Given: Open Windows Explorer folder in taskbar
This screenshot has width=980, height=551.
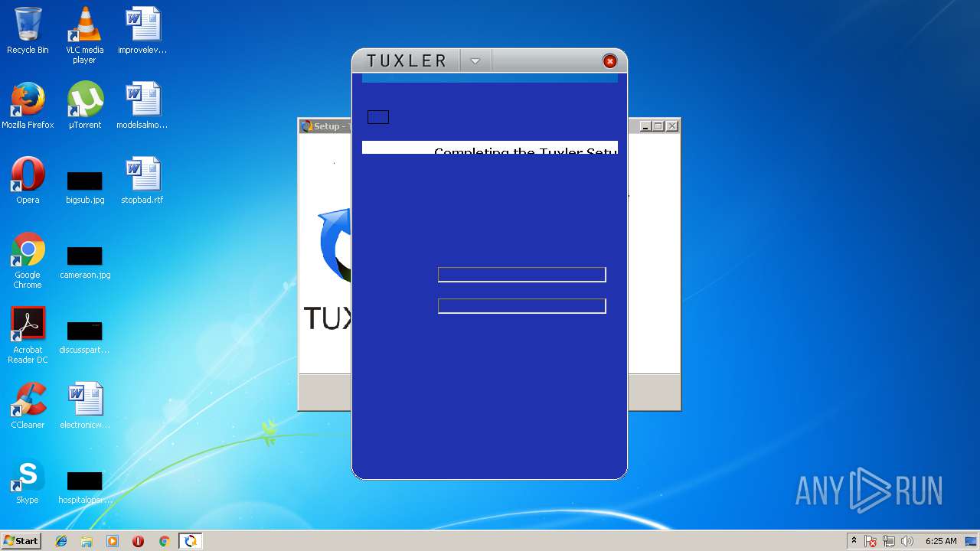Looking at the screenshot, I should [87, 541].
